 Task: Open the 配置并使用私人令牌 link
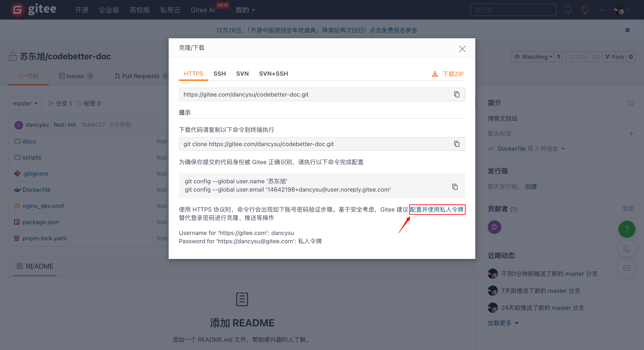point(437,209)
